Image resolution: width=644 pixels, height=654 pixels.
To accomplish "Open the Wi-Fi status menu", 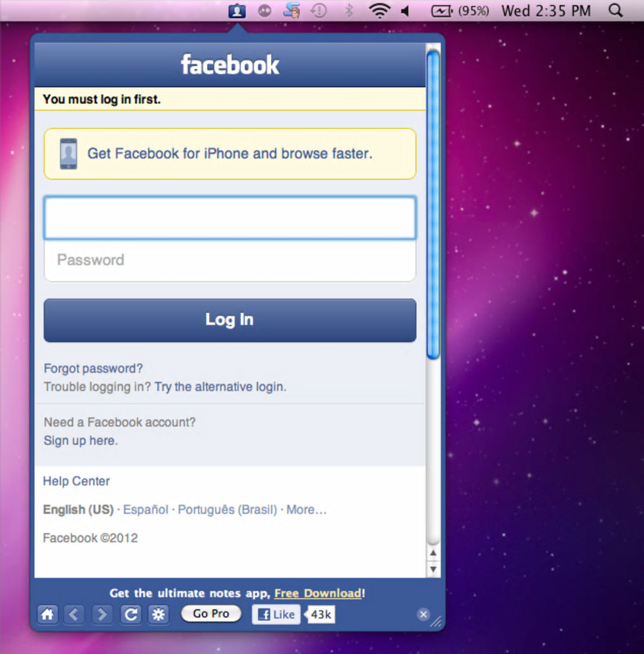I will (x=379, y=11).
